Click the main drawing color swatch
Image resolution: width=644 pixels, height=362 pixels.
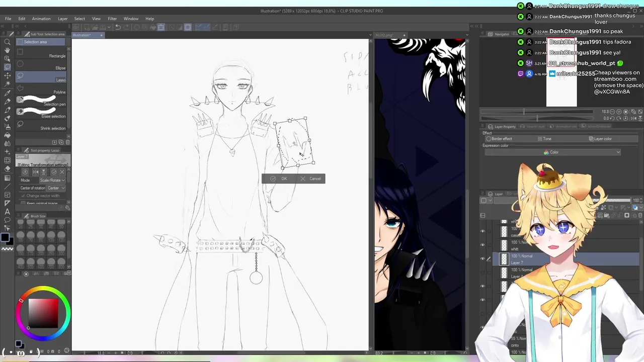pyautogui.click(x=6, y=238)
